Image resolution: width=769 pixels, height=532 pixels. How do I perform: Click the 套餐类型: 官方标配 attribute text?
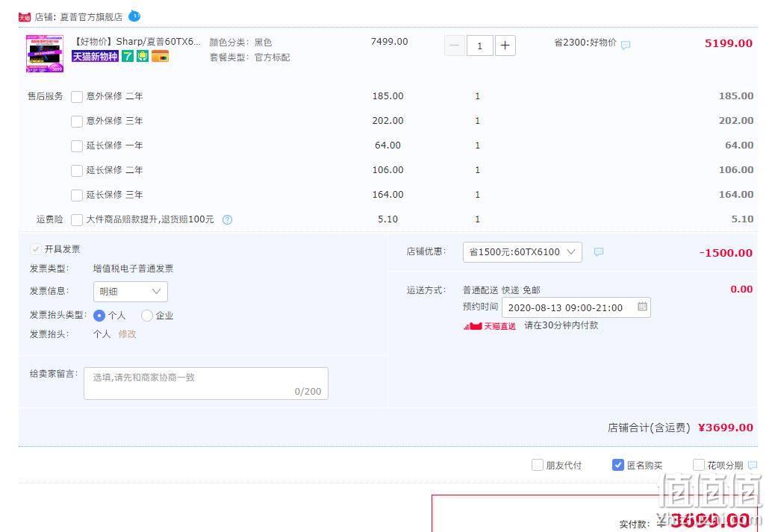tap(249, 57)
